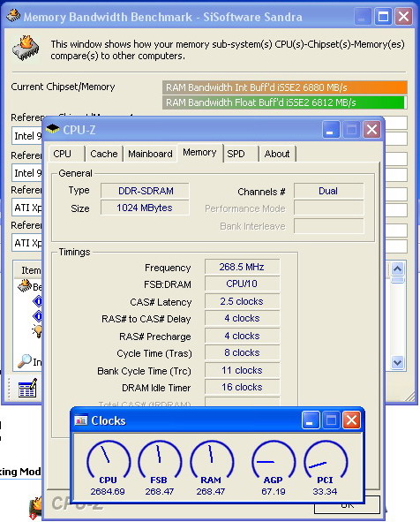Open the CPU tab in CPU-Z
The image size is (420, 522).
click(x=65, y=154)
